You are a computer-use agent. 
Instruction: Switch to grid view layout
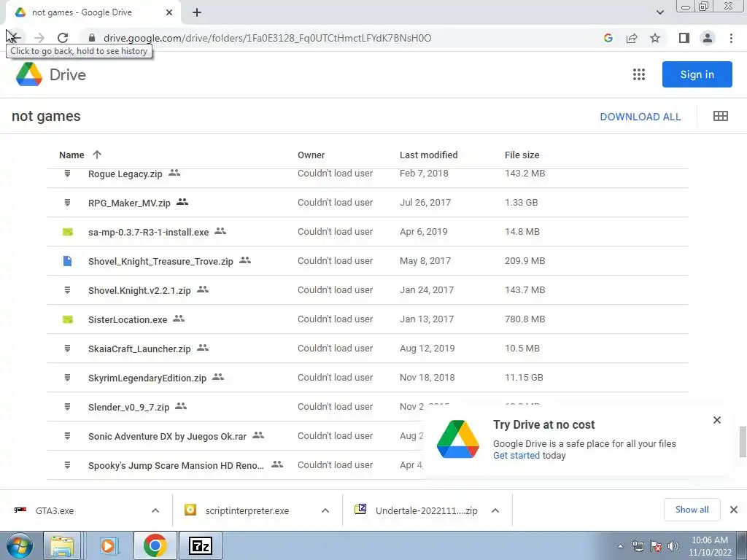click(720, 116)
